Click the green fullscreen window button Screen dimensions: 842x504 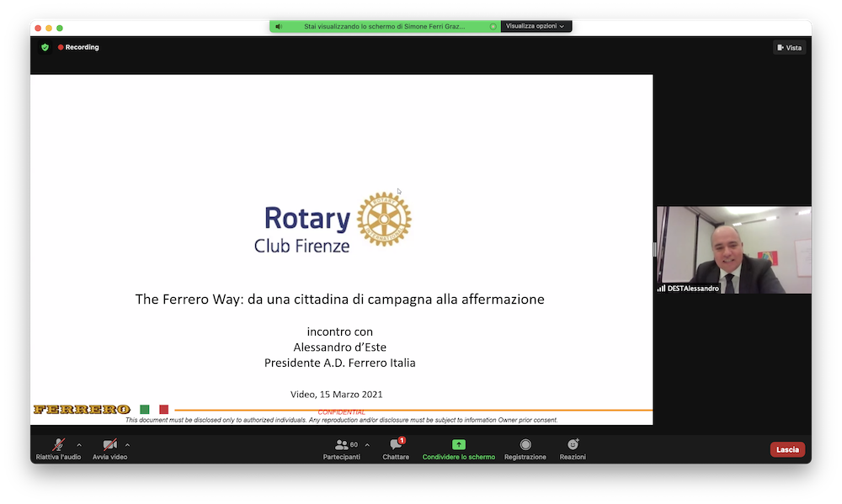point(60,28)
